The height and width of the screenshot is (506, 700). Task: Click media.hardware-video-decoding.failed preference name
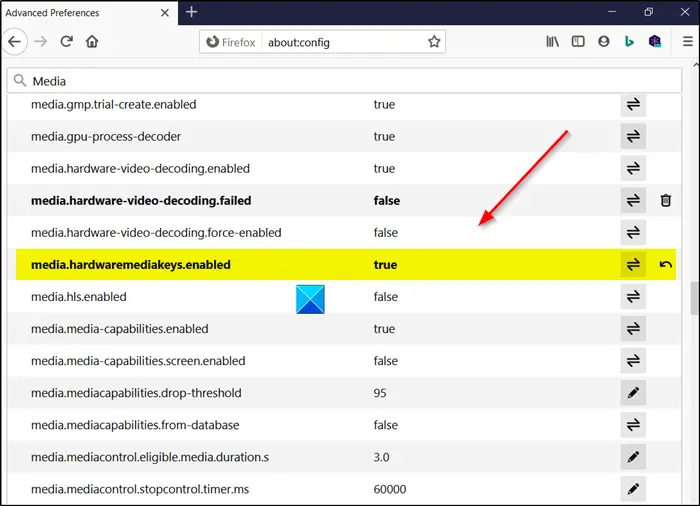click(x=141, y=201)
